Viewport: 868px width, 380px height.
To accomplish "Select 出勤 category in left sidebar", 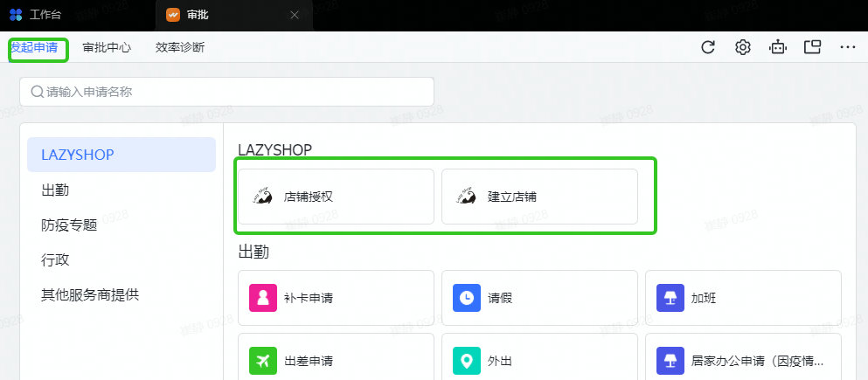I will 55,190.
